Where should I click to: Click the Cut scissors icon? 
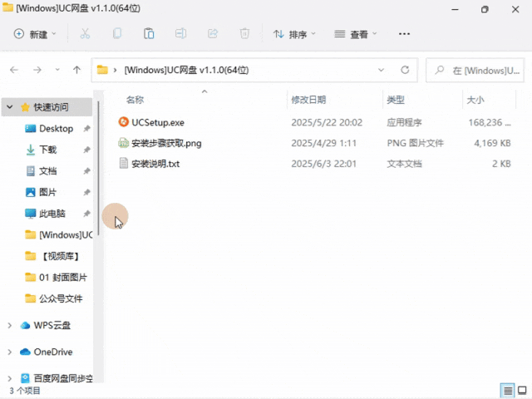coord(85,34)
